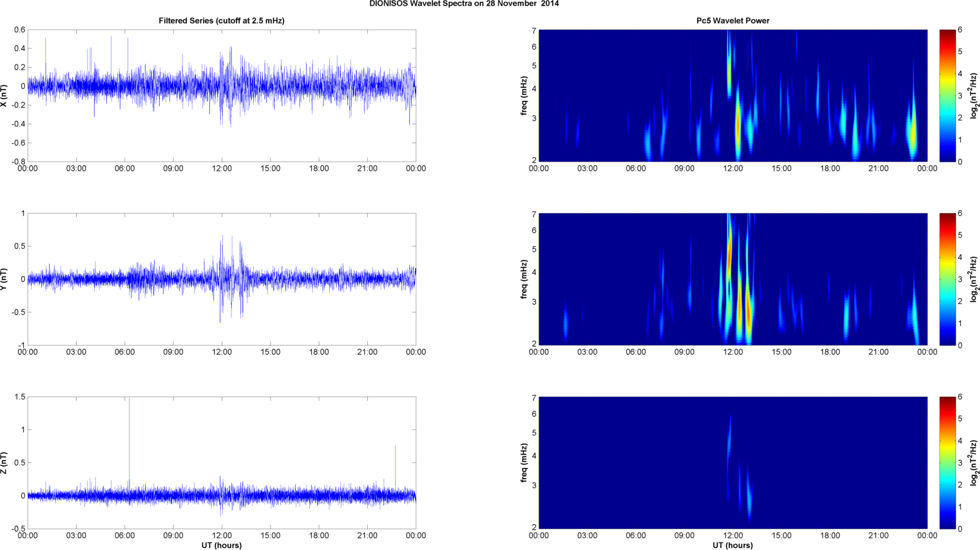Click "UT (hours)" under the Z filtered series
980x550 pixels.
222,545
